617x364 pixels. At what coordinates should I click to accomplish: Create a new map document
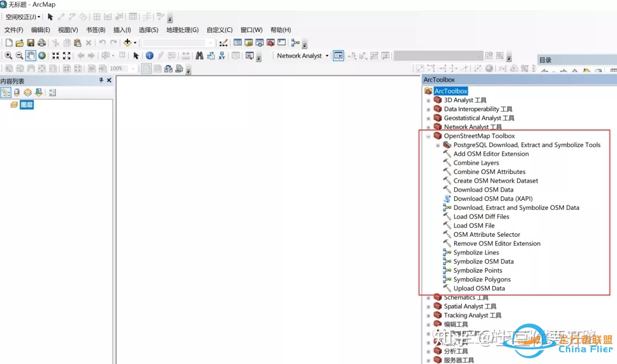9,43
